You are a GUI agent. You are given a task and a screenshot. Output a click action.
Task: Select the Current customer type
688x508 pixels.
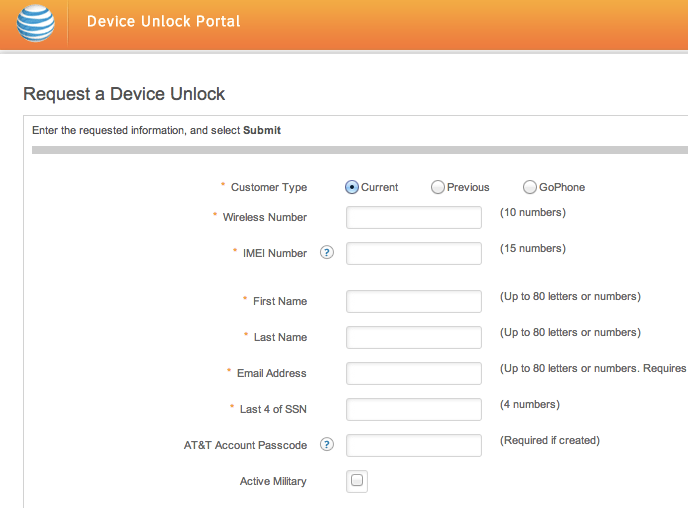pos(352,187)
